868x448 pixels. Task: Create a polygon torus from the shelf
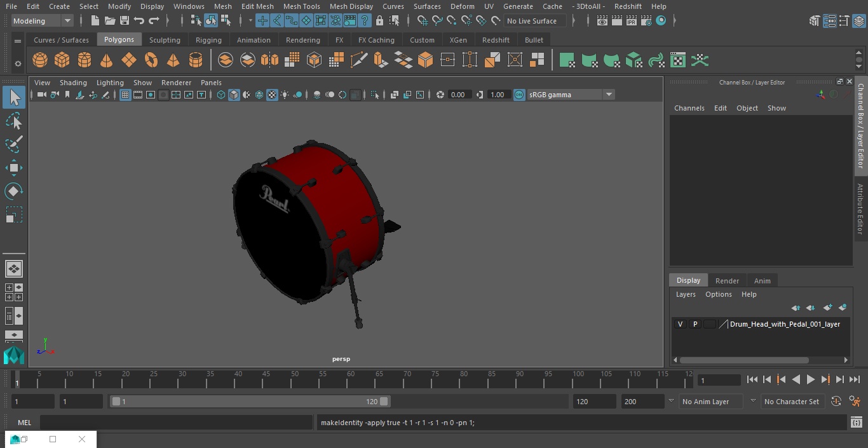pyautogui.click(x=151, y=60)
